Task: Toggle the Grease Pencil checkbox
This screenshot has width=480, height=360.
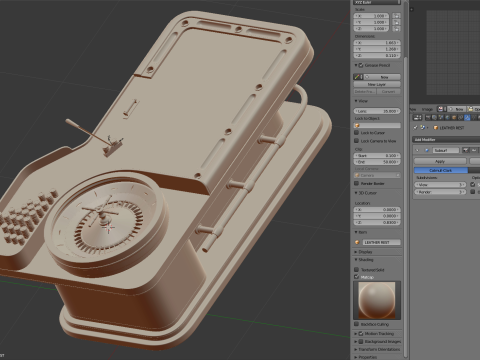Action: pyautogui.click(x=361, y=65)
